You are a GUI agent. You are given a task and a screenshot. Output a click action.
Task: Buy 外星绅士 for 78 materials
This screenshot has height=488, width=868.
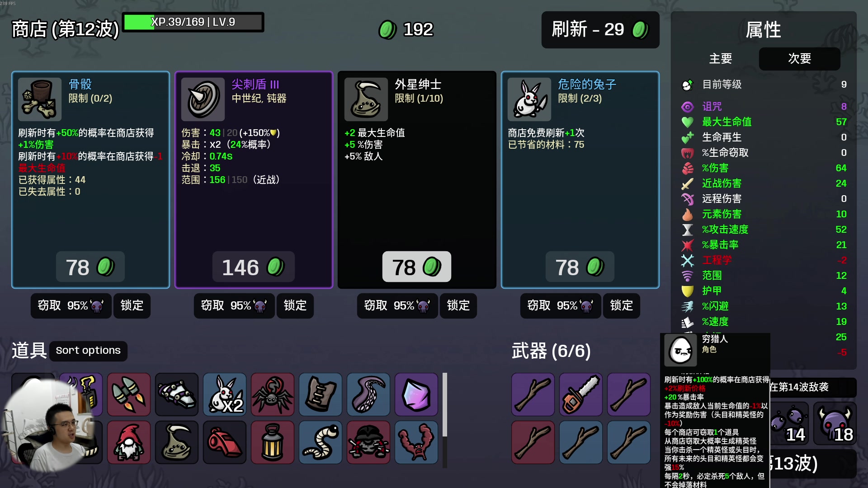pos(417,267)
